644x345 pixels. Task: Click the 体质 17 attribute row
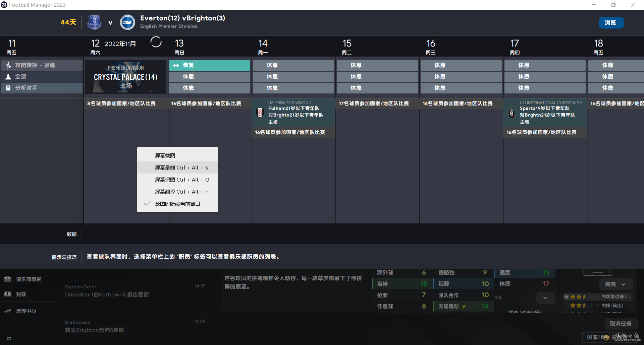525,284
